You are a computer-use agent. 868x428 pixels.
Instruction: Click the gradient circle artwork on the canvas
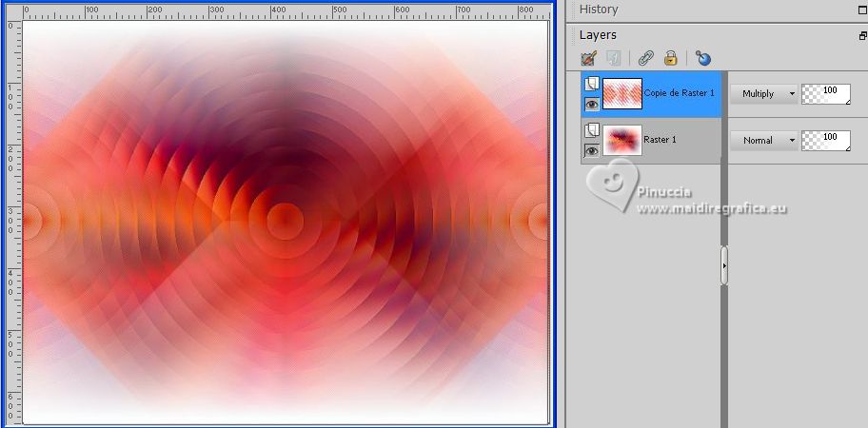pos(286,222)
